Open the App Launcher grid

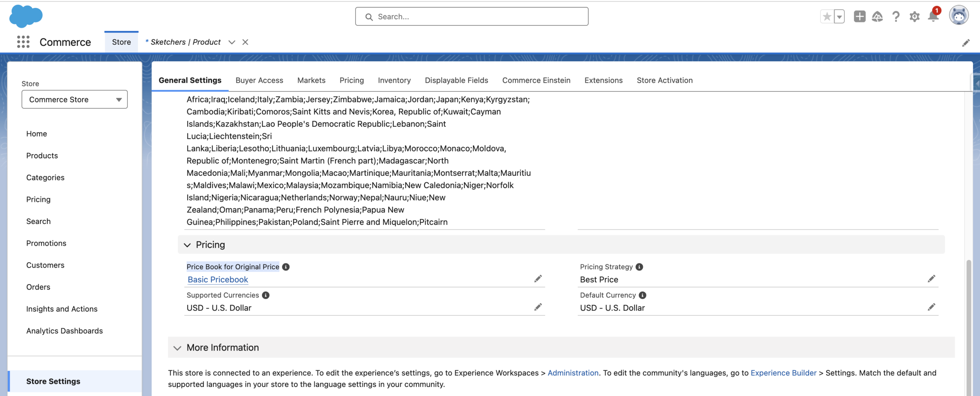click(24, 42)
